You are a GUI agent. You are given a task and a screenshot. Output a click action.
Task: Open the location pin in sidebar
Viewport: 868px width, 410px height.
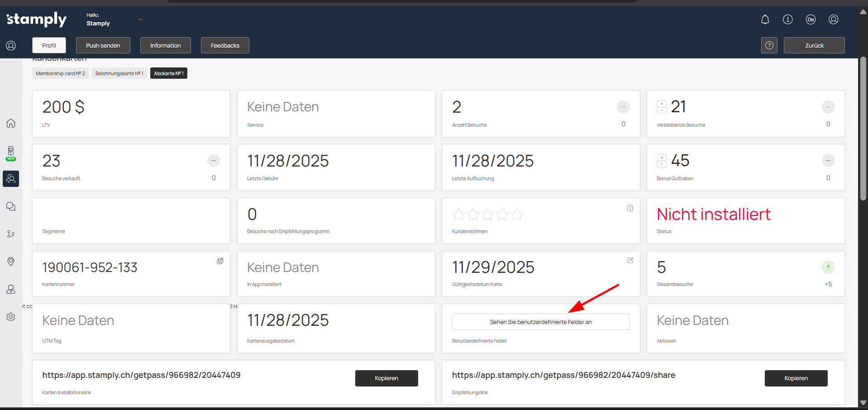(x=11, y=262)
